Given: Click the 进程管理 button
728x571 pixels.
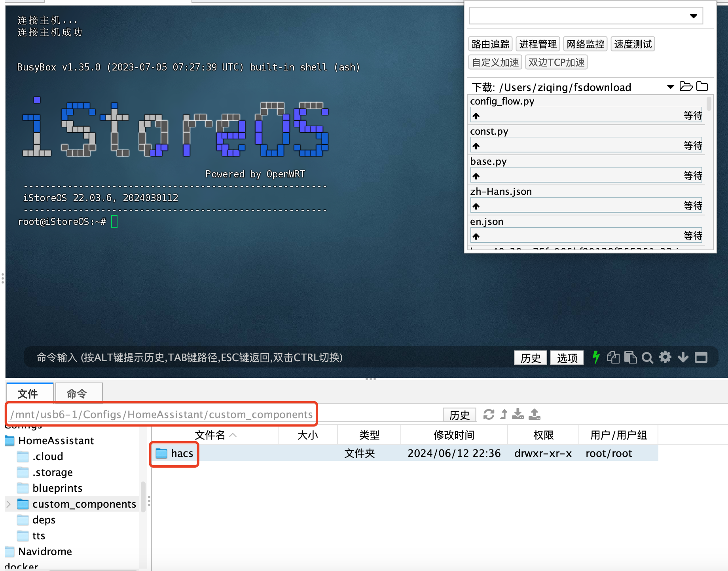Looking at the screenshot, I should (538, 44).
